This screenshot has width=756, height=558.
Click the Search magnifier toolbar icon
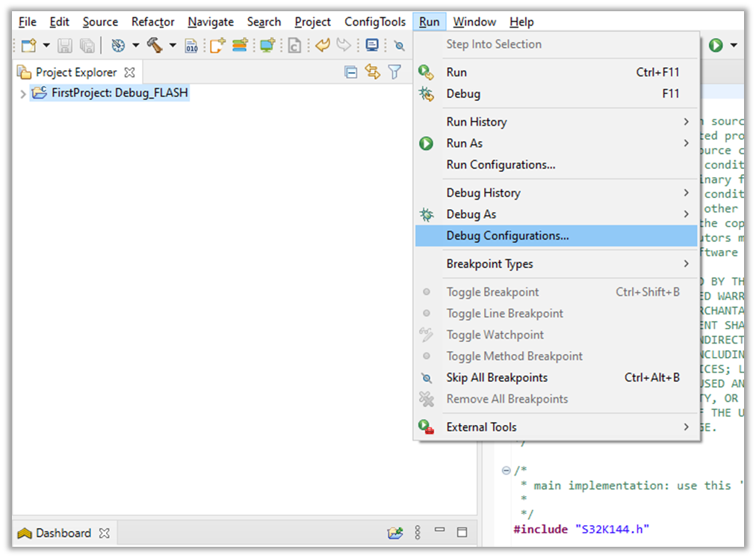(399, 45)
